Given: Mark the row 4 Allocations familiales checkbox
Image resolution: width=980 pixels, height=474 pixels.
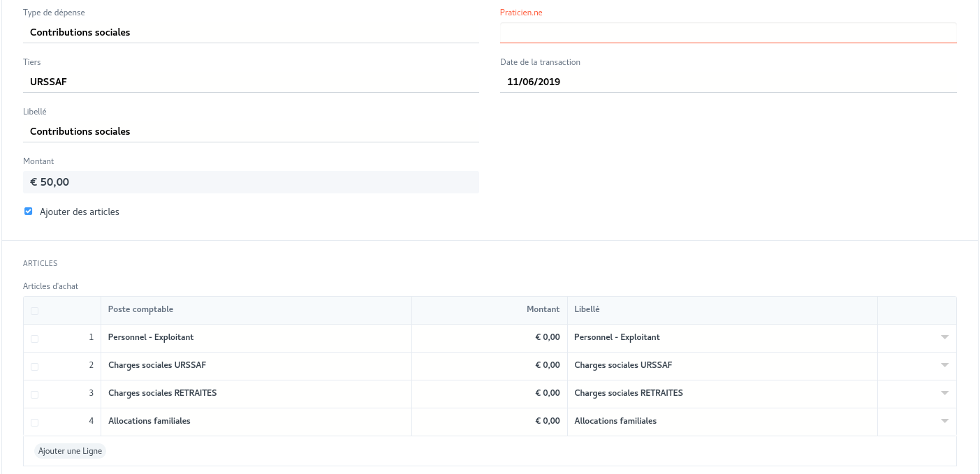Looking at the screenshot, I should (35, 422).
